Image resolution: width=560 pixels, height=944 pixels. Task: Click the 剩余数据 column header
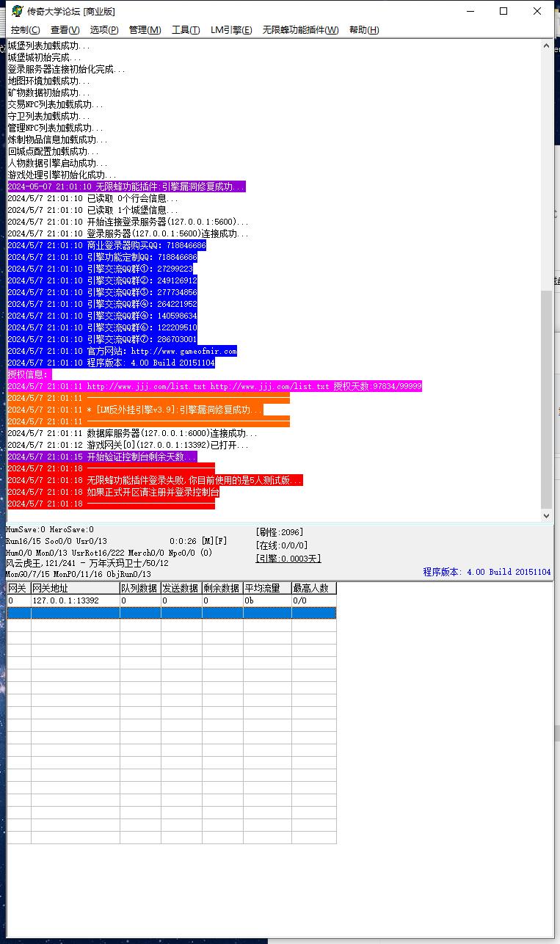pyautogui.click(x=222, y=588)
